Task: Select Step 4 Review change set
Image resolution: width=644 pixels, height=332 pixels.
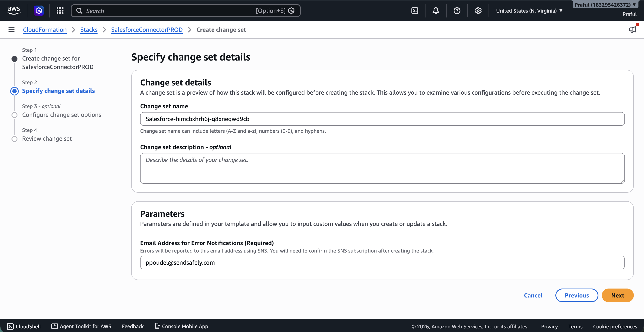Action: click(47, 139)
